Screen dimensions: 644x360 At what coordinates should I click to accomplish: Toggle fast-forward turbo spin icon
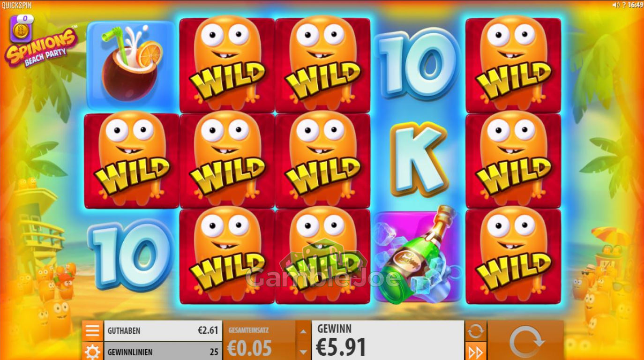pos(476,352)
